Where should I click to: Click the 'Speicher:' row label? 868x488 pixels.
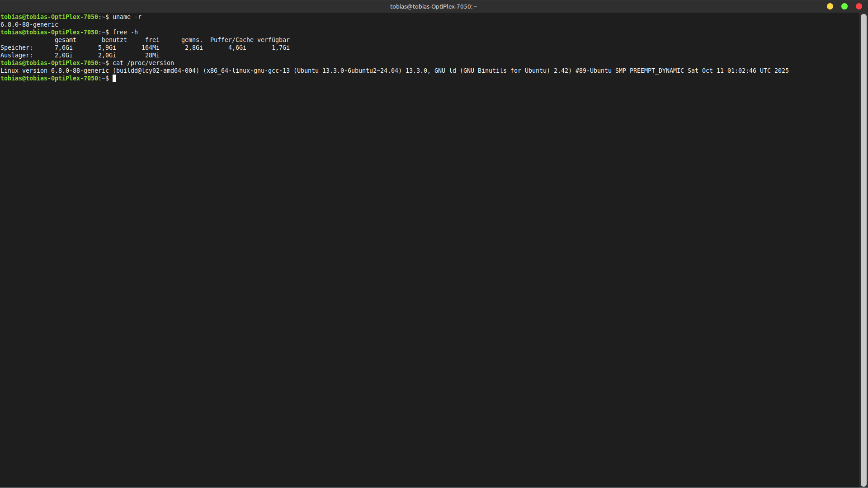pyautogui.click(x=17, y=47)
